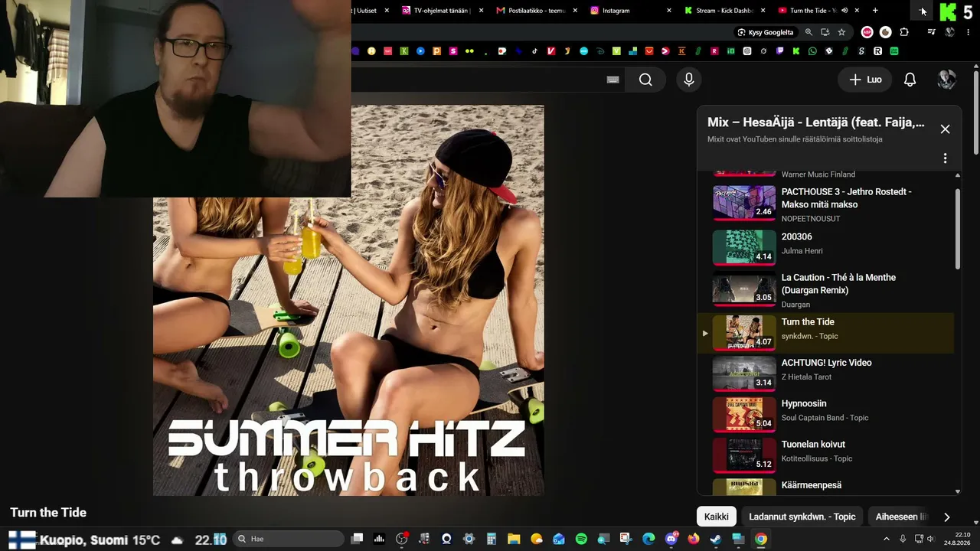Select the 200306 video thumbnail

pos(744,247)
